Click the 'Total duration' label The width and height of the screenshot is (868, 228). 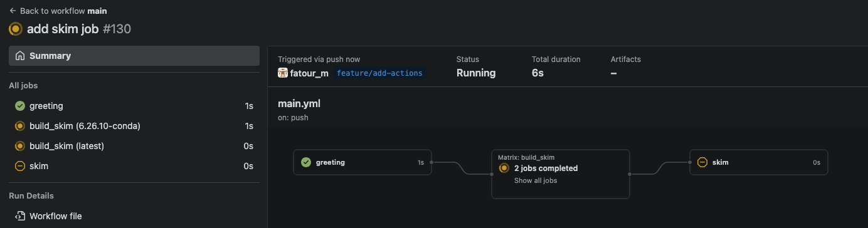[x=556, y=60]
